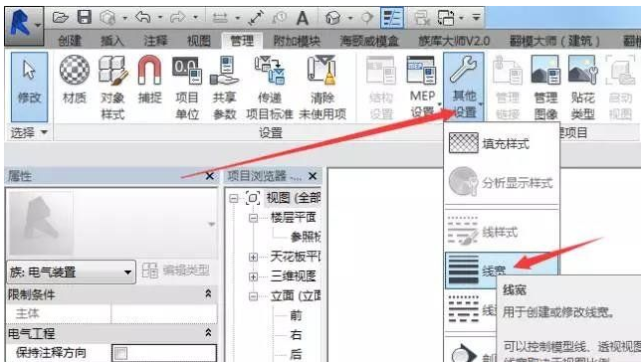Open the 族库大师V2.0 ribbon tab
644x362 pixels.
coord(454,41)
